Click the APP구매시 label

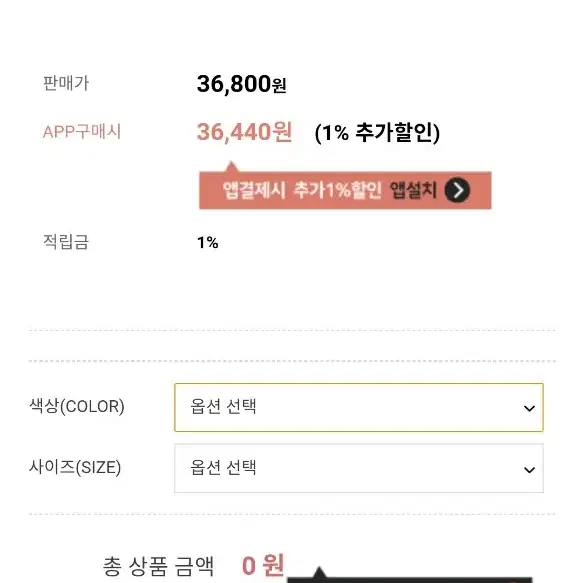coord(82,132)
